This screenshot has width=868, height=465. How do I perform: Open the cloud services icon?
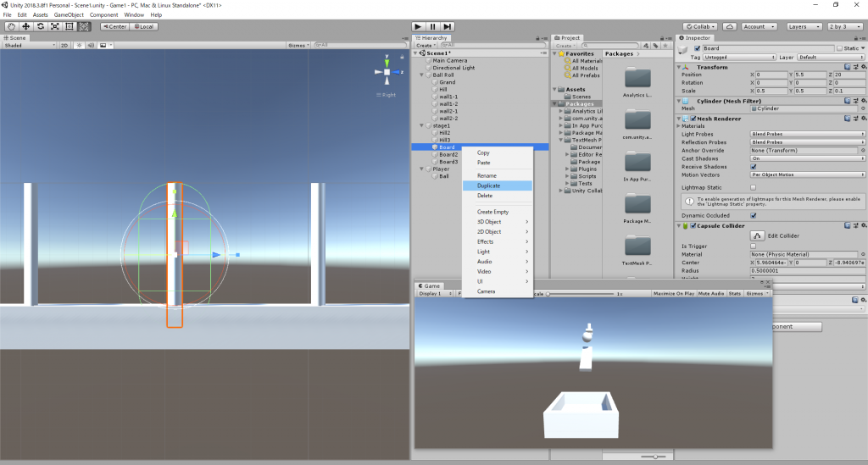(x=730, y=26)
